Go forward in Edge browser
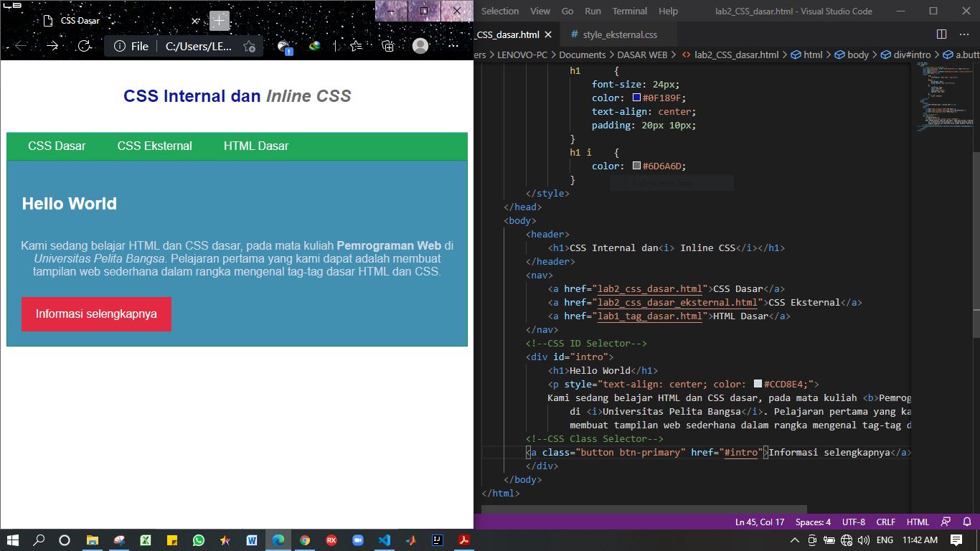Viewport: 980px width, 551px height. (52, 46)
